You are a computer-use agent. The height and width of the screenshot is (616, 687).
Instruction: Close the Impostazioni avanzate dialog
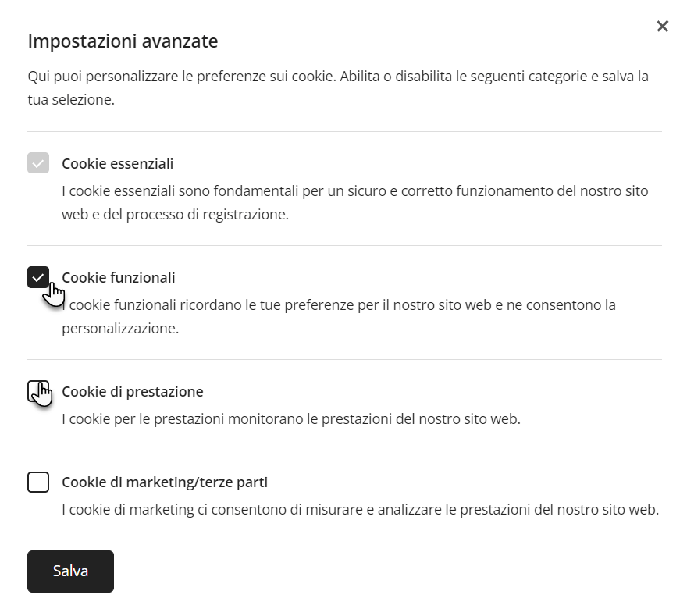point(662,27)
